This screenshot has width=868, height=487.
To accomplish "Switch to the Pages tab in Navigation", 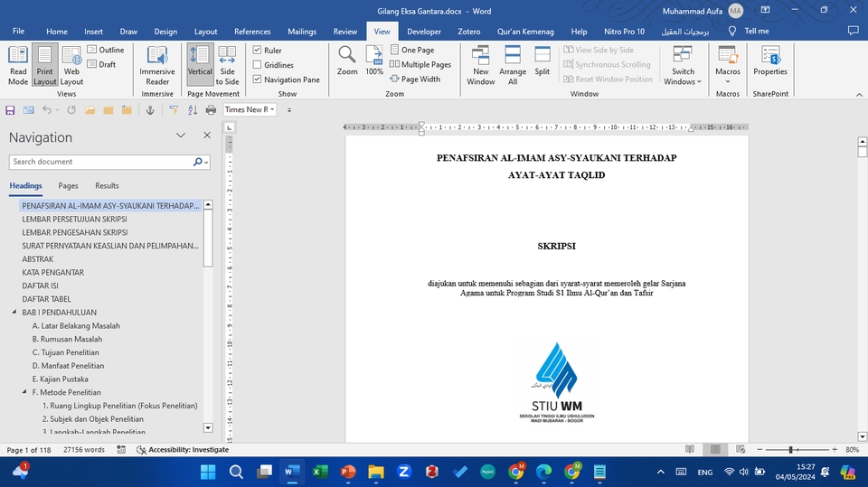I will coord(68,185).
